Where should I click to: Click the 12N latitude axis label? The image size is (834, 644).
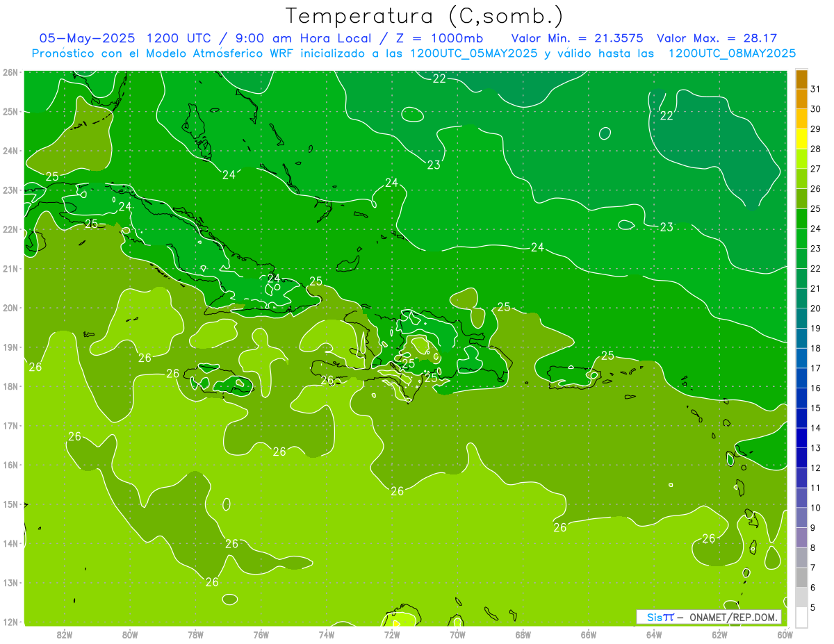10,622
